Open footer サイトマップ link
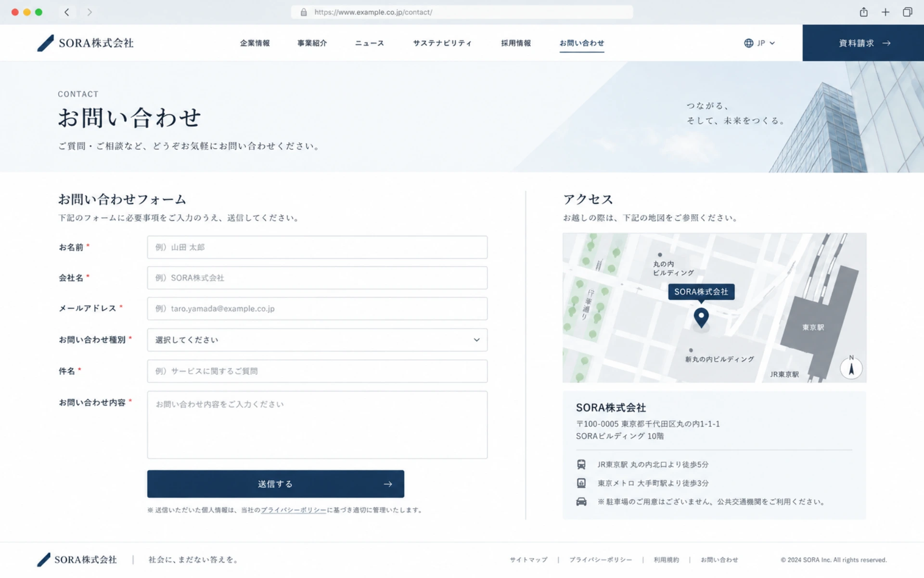 [x=528, y=560]
